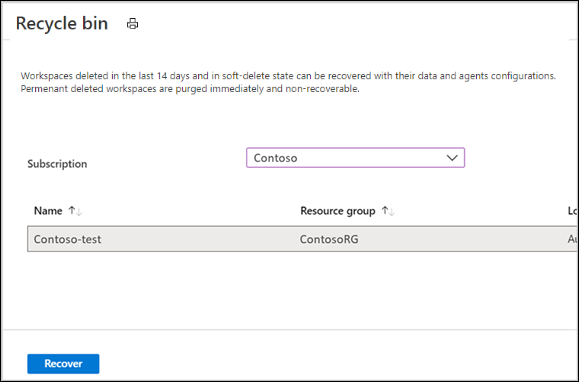Click the truncated location cell starting with Au

pyautogui.click(x=572, y=239)
